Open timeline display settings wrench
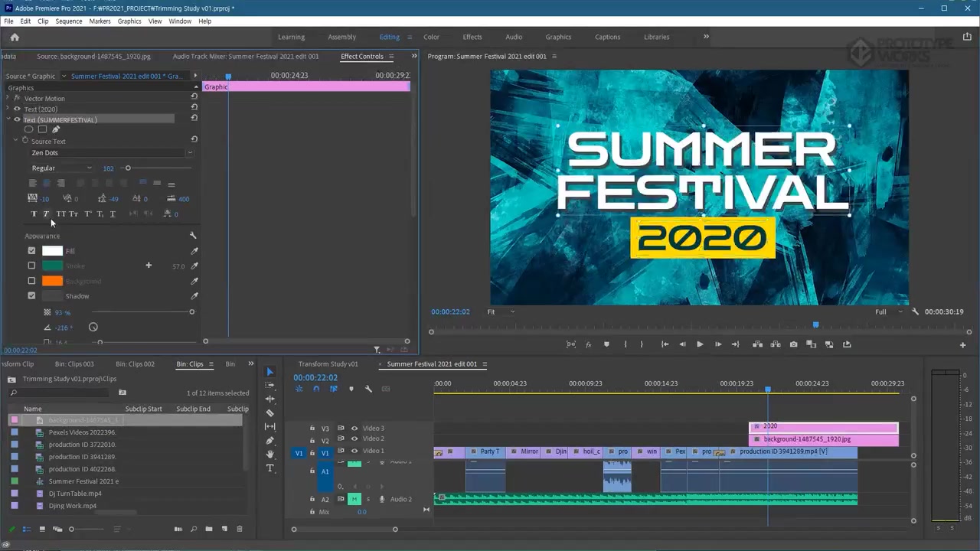Image resolution: width=980 pixels, height=551 pixels. [368, 389]
